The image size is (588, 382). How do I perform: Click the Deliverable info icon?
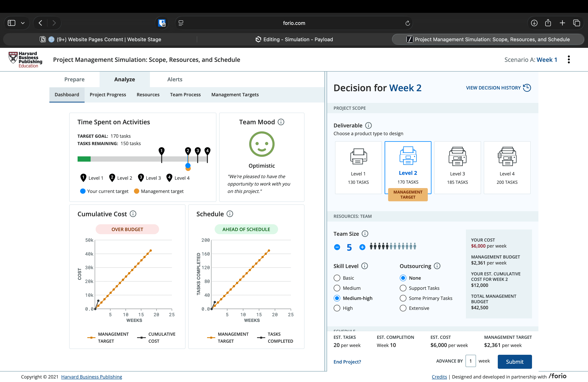pyautogui.click(x=368, y=125)
